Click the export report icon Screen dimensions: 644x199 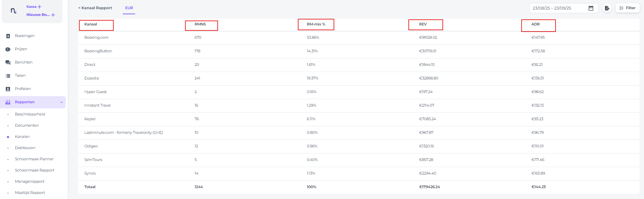(607, 8)
